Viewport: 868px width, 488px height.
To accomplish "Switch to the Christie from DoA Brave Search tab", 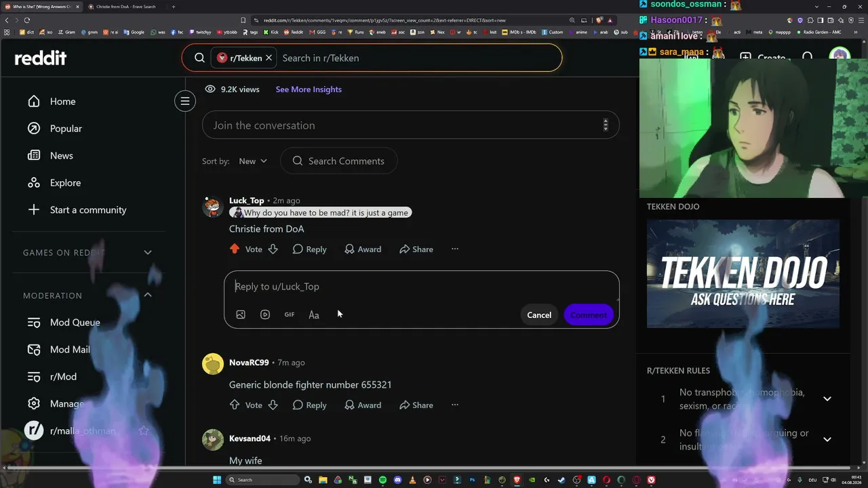I will click(125, 7).
